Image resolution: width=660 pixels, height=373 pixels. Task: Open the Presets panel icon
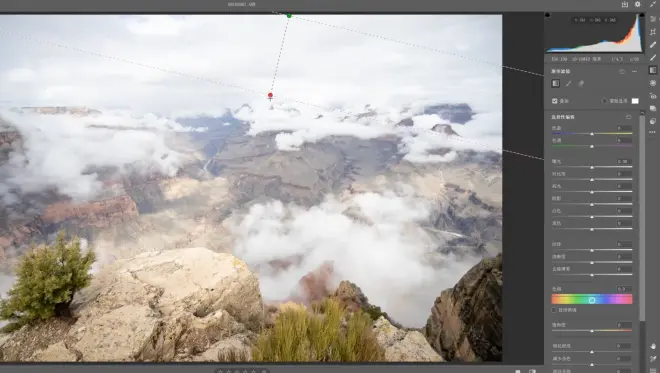pos(653,121)
